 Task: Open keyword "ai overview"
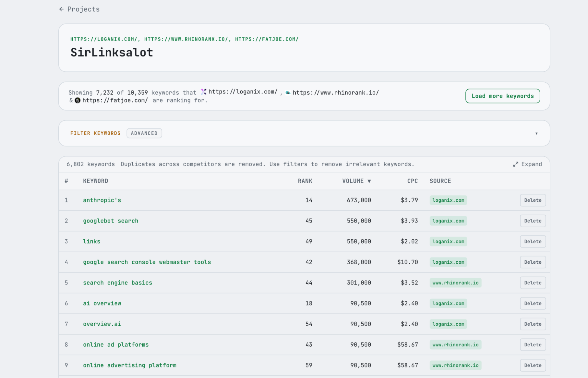(x=102, y=303)
